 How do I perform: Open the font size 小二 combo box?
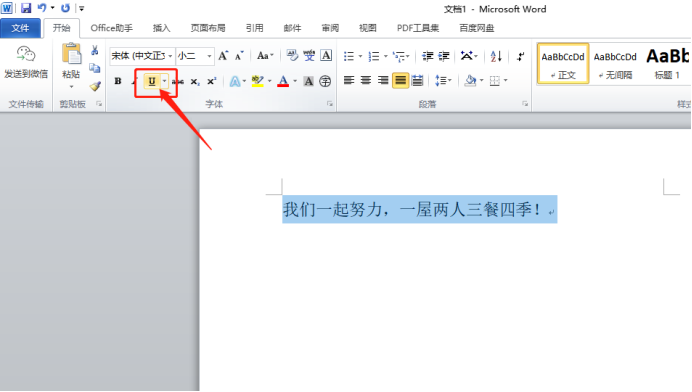195,56
